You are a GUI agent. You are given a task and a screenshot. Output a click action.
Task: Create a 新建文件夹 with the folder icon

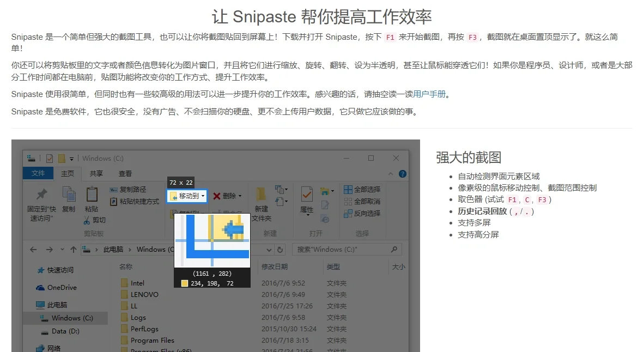pyautogui.click(x=260, y=193)
